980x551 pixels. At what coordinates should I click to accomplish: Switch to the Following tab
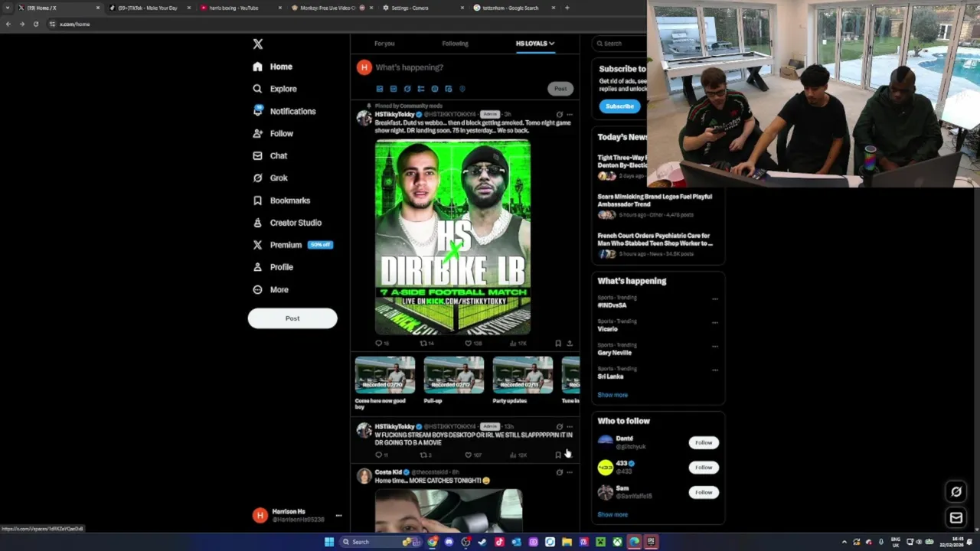coord(455,44)
